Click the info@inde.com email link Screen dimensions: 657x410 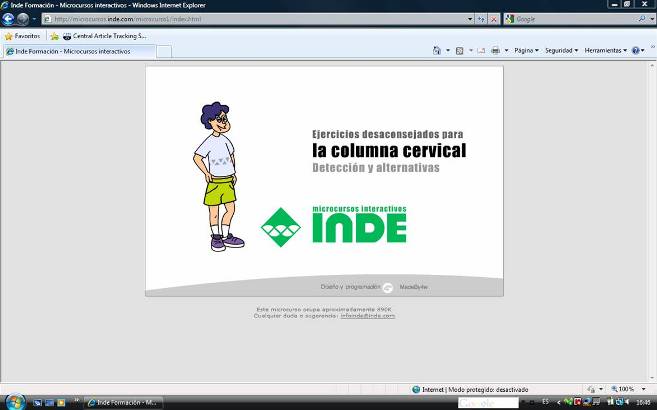point(367,316)
